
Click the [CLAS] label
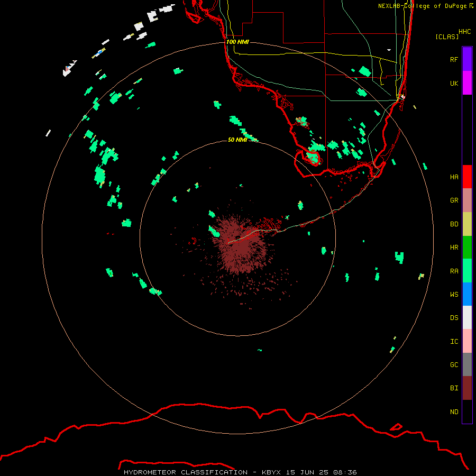(x=447, y=36)
